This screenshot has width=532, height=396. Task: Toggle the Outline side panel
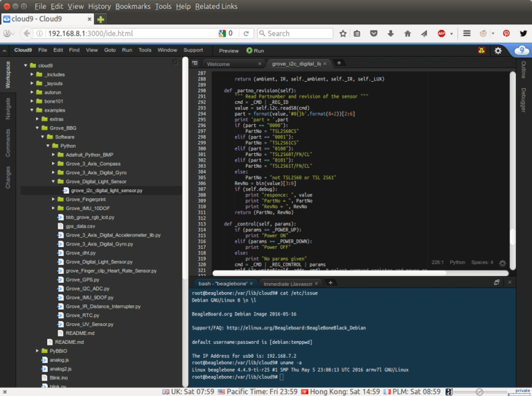(523, 69)
